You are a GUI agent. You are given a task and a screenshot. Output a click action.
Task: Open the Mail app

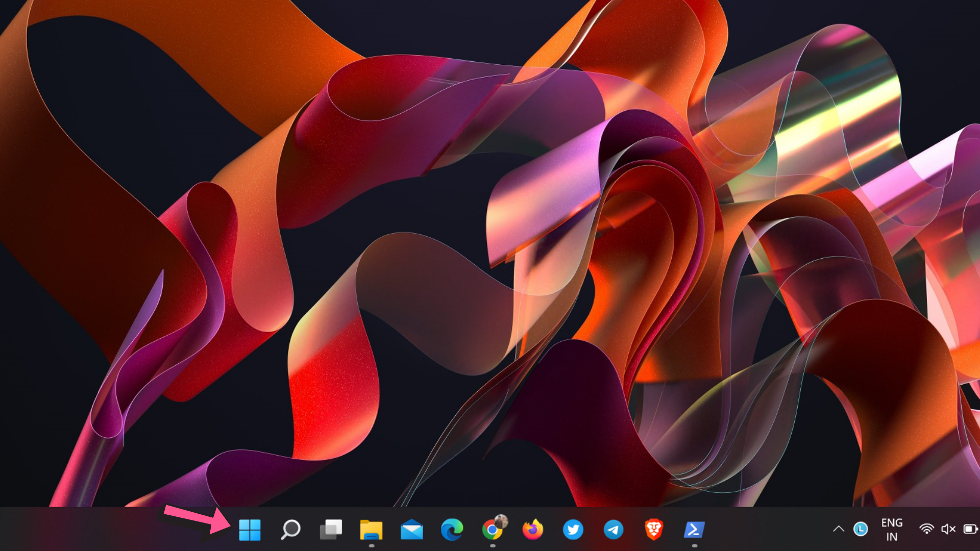pyautogui.click(x=412, y=530)
